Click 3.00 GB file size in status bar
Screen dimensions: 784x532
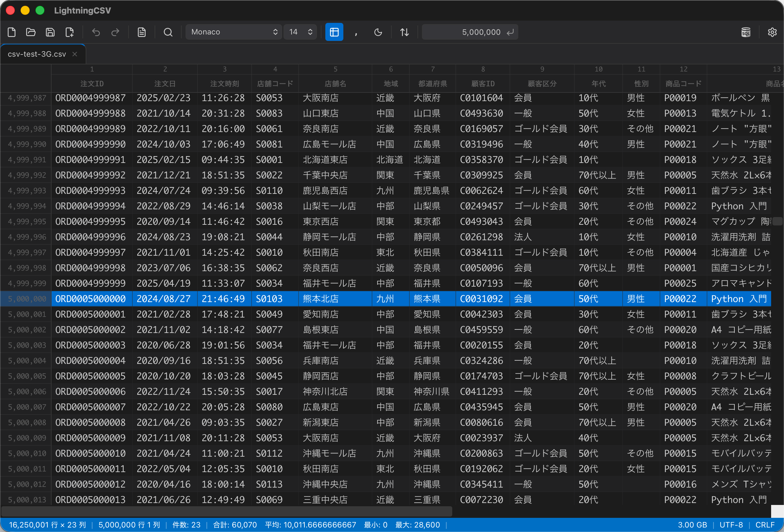click(x=692, y=525)
